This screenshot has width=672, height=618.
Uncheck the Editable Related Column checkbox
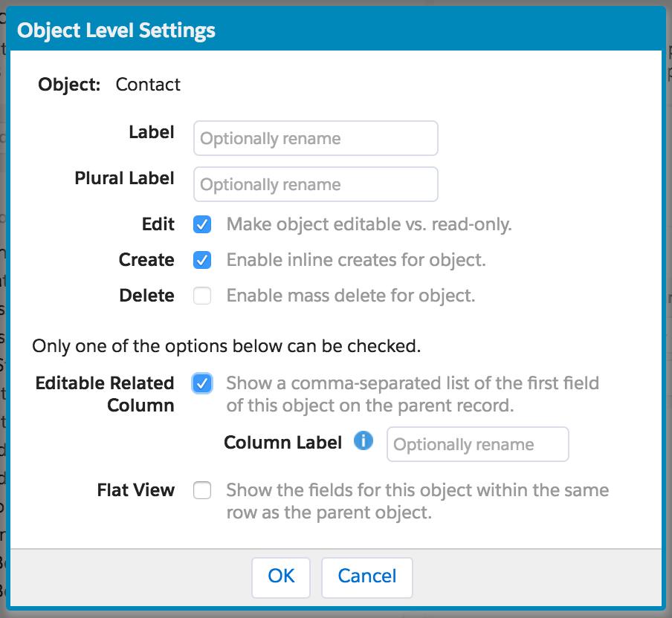point(202,383)
